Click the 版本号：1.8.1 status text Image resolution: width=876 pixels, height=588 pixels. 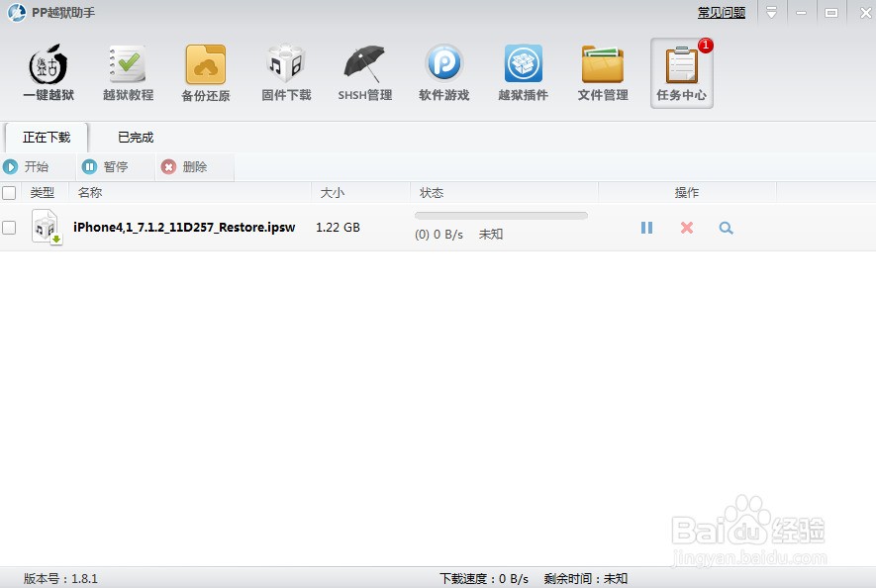point(60,578)
